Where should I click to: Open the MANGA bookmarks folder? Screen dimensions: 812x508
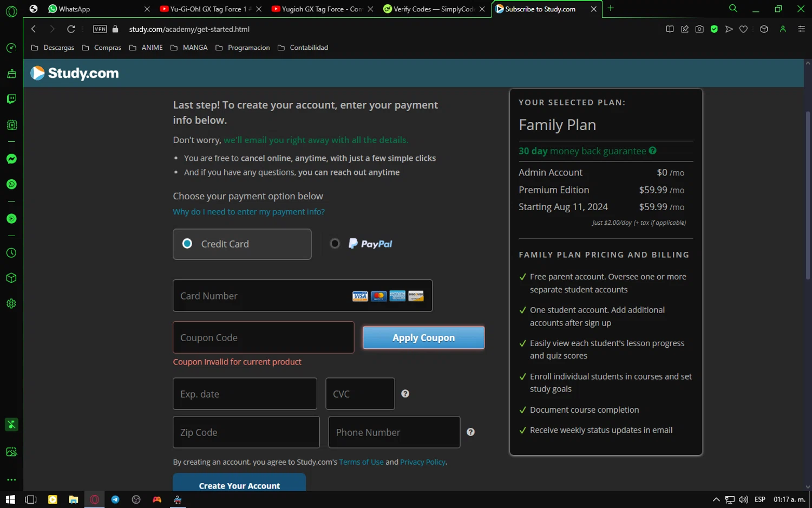189,48
